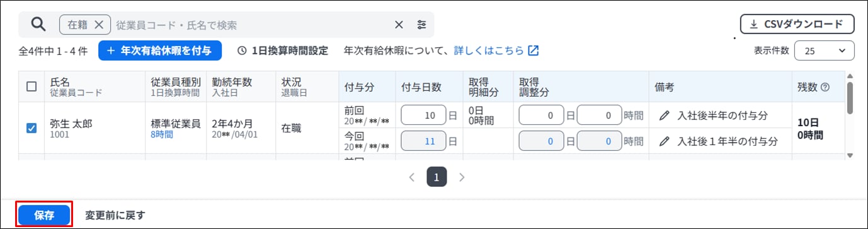Click 変更前に戻す to revert changes
Viewport: 868px width, 229px height.
coord(115,215)
